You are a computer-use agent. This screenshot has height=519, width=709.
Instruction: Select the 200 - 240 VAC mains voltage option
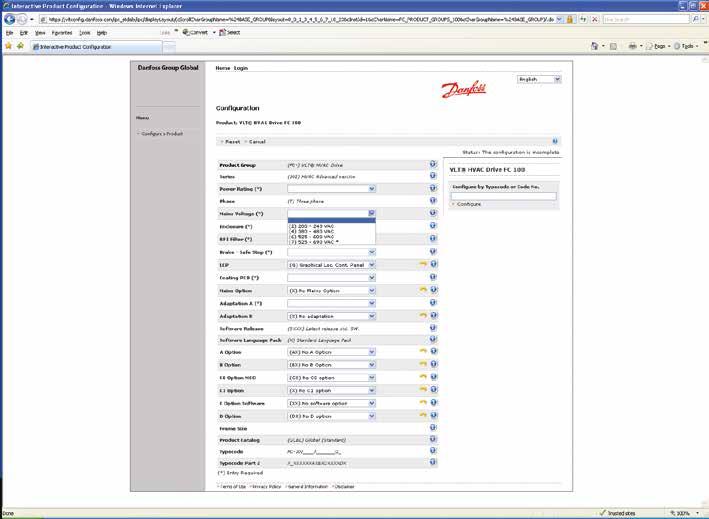331,226
